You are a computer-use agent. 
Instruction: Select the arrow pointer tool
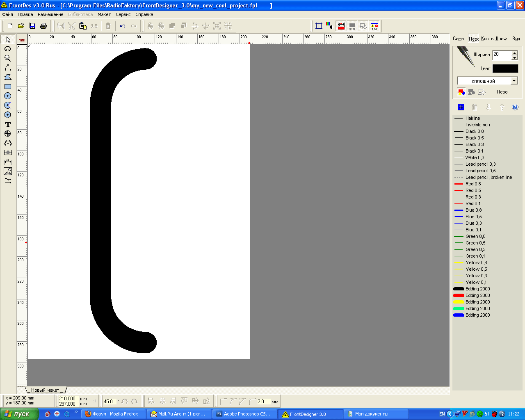click(x=8, y=39)
